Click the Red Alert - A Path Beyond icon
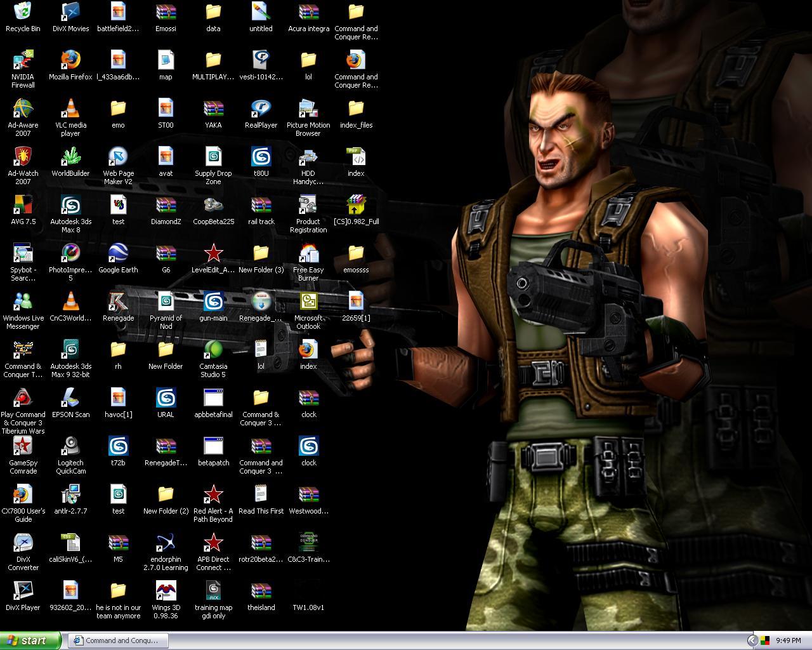 pyautogui.click(x=213, y=495)
